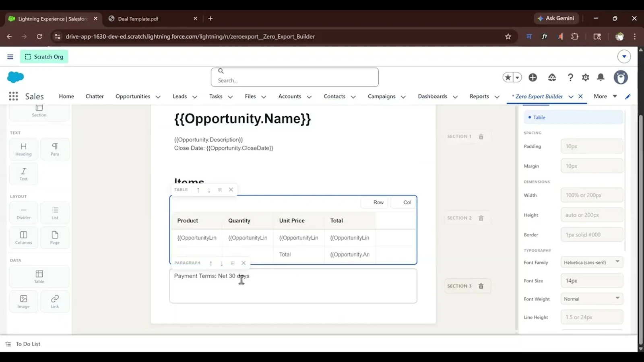Image resolution: width=644 pixels, height=362 pixels.
Task: Click the Ask Gemini button
Action: pyautogui.click(x=556, y=18)
